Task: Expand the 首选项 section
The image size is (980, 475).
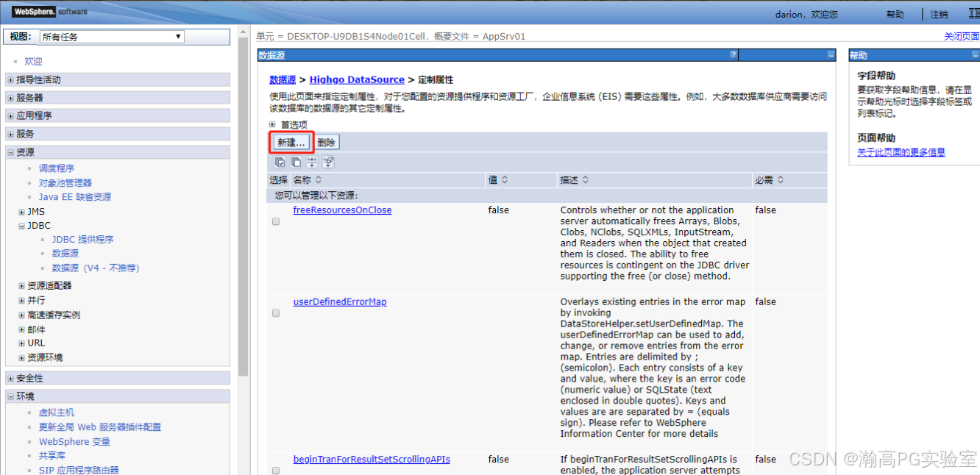Action: click(272, 125)
